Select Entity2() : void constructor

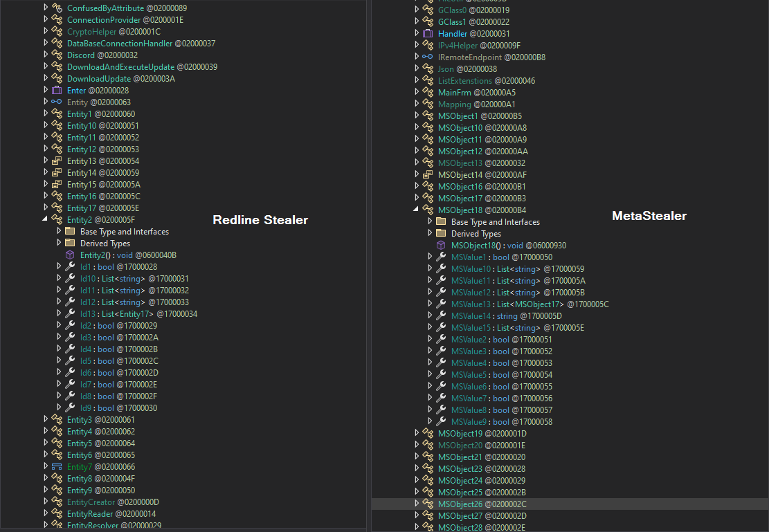[x=128, y=255]
